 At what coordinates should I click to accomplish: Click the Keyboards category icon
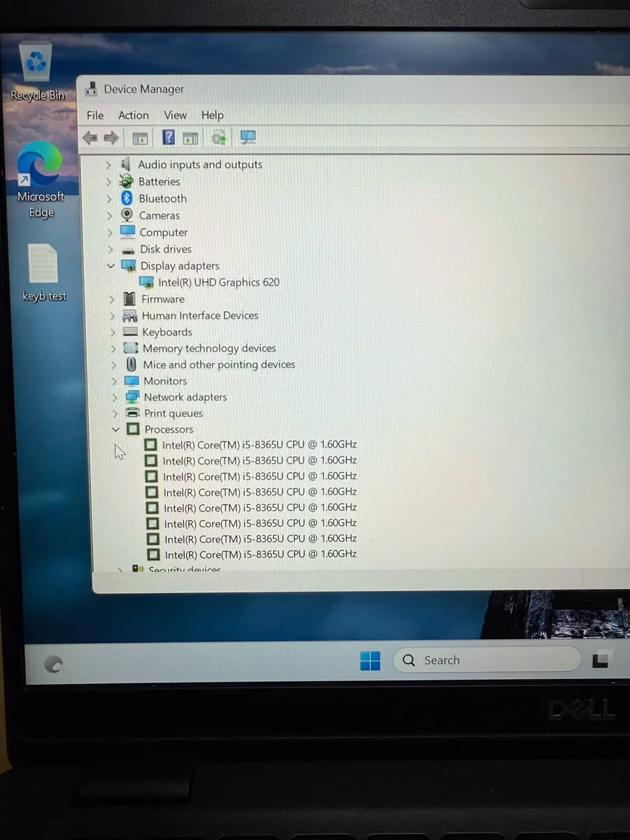131,332
